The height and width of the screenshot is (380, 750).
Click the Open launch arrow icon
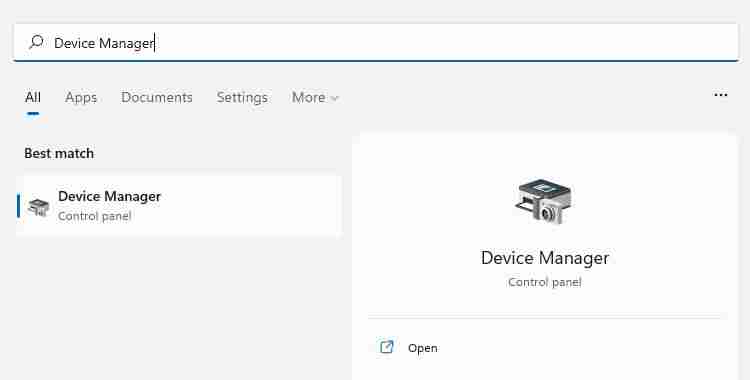click(x=386, y=346)
